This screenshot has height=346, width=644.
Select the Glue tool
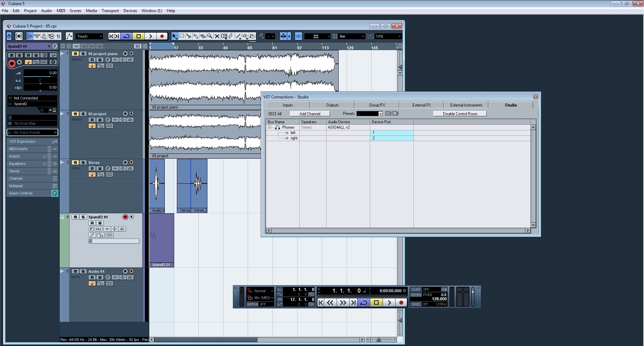pos(196,36)
